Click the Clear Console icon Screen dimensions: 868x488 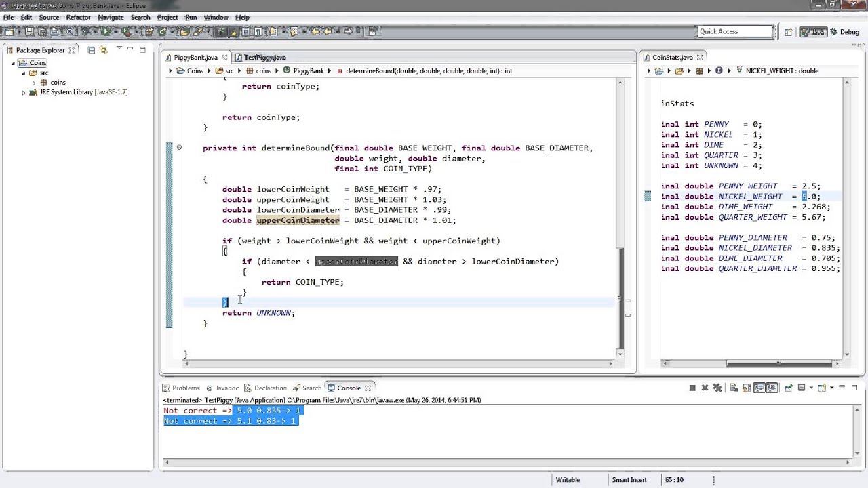pos(734,388)
